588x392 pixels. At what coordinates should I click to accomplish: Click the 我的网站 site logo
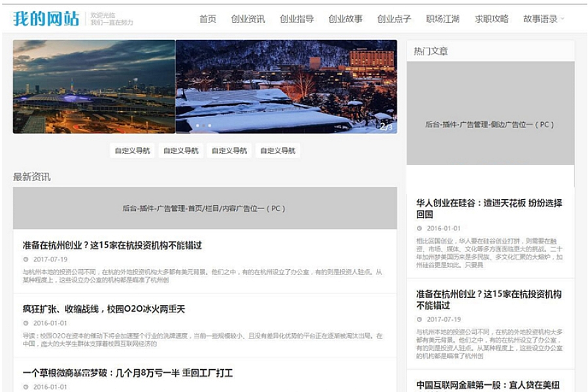46,19
